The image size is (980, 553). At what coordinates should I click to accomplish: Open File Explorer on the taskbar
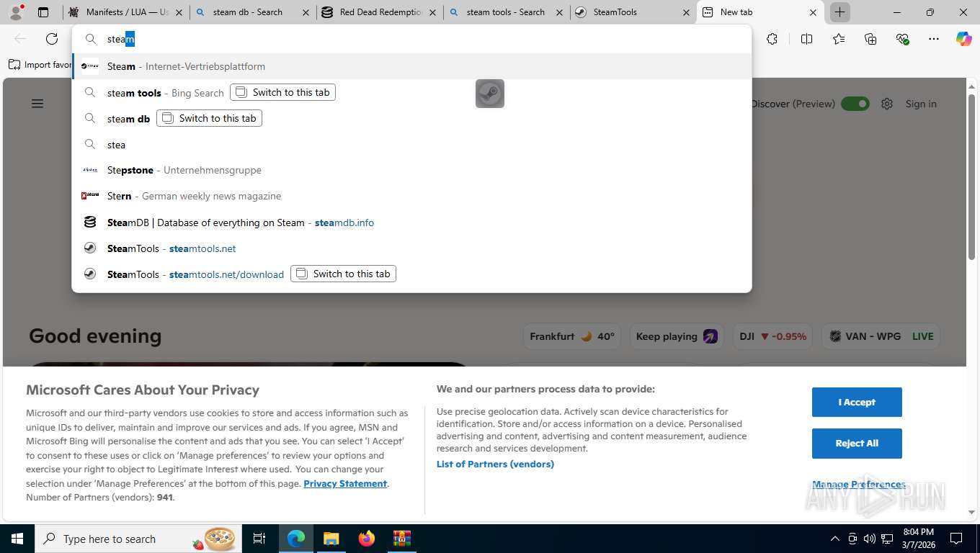(331, 539)
